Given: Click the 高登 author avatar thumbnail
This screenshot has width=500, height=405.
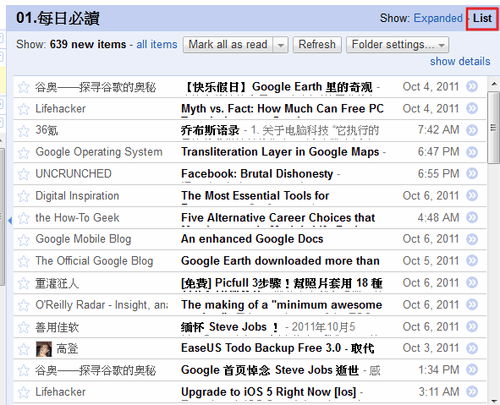Looking at the screenshot, I should (44, 349).
